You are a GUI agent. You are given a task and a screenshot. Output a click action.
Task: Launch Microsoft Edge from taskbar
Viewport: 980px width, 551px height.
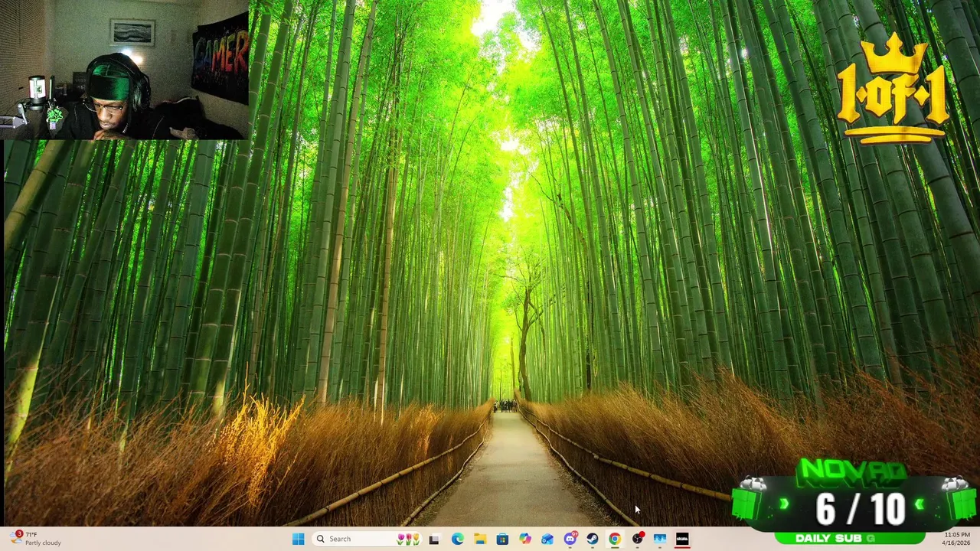click(x=457, y=539)
